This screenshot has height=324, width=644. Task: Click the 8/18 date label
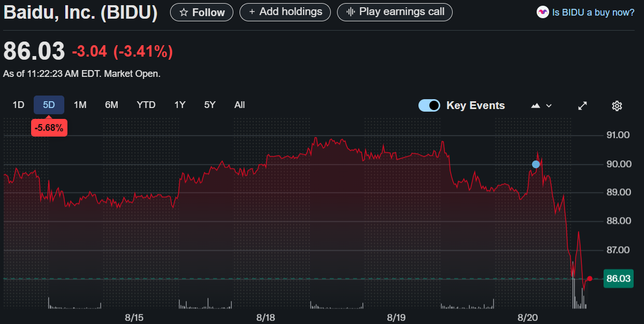(x=265, y=317)
